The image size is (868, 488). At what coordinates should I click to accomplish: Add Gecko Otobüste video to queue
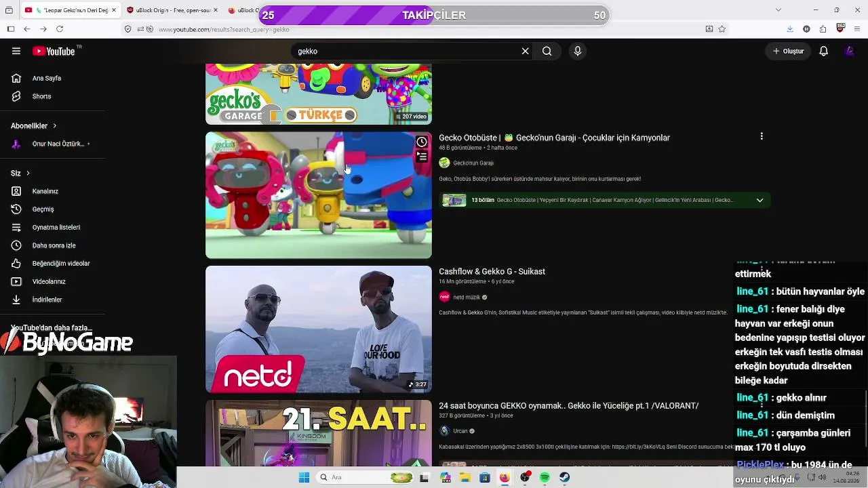click(422, 157)
